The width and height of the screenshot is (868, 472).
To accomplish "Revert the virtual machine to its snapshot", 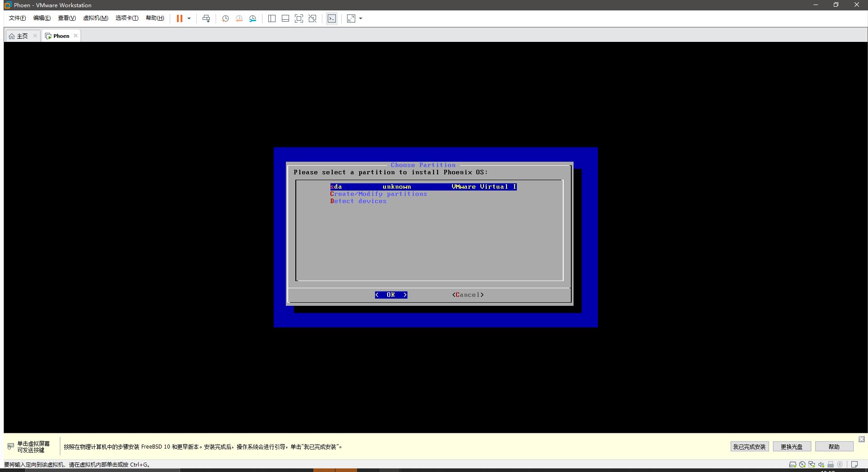I will [239, 18].
